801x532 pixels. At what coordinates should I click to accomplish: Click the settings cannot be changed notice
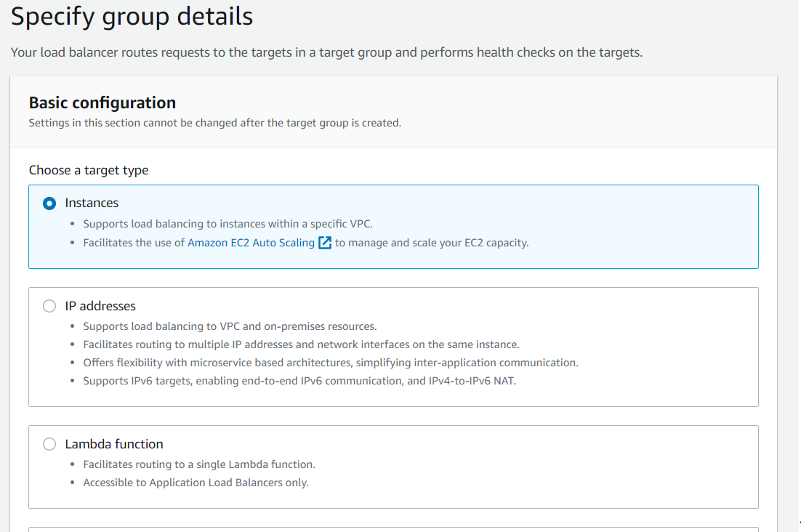[x=214, y=123]
